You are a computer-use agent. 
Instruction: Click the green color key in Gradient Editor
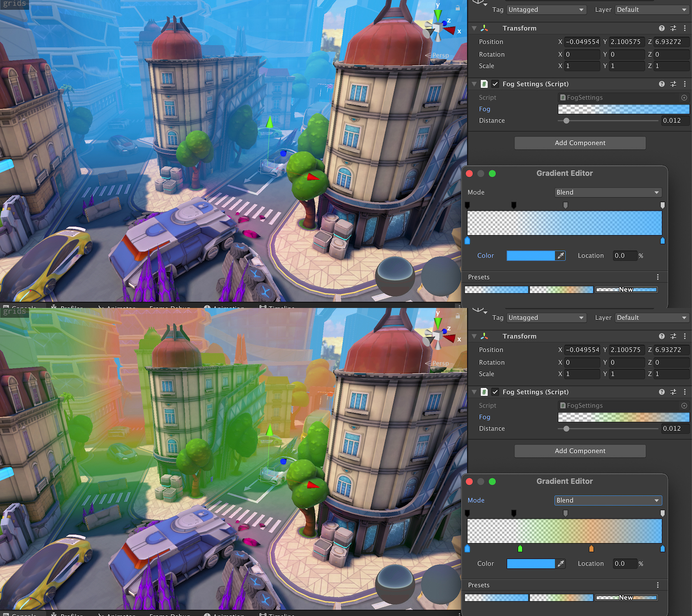(520, 549)
